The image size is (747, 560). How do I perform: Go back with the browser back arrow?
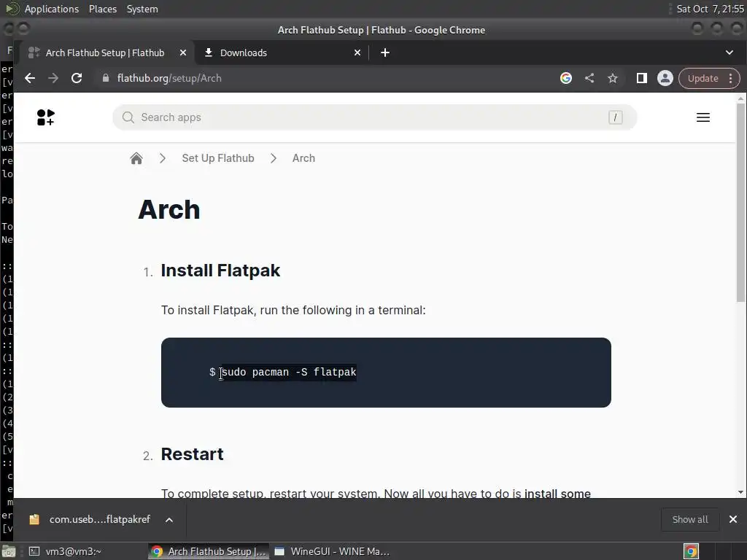pos(30,78)
